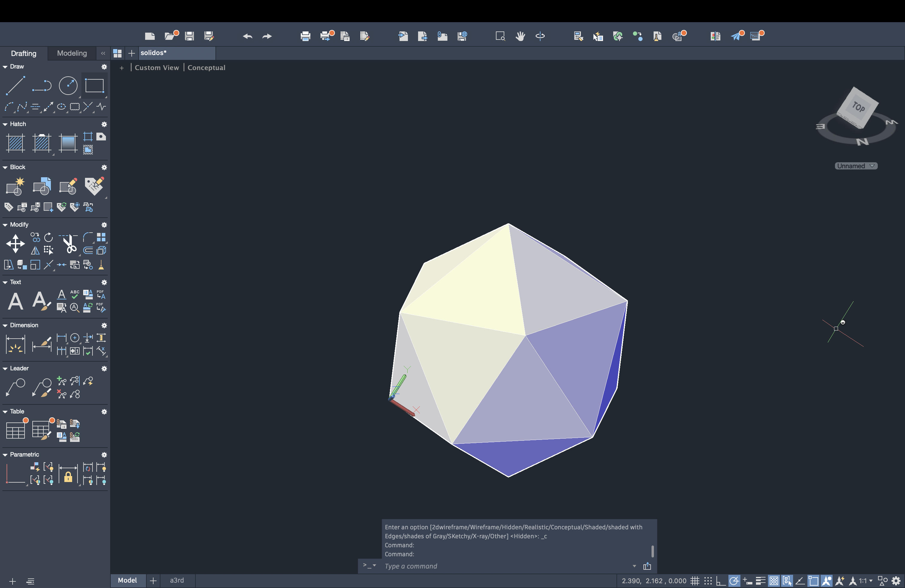
Task: Click the Custom View label
Action: [157, 68]
